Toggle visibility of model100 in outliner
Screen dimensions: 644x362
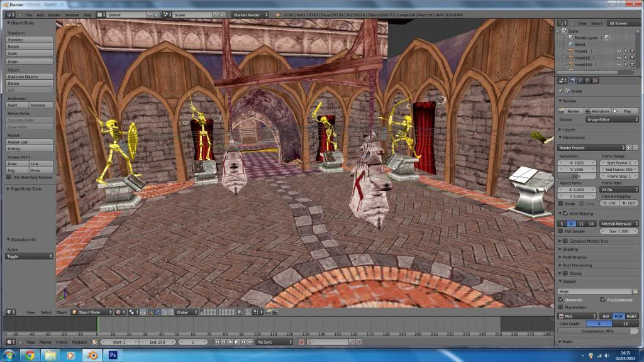pyautogui.click(x=619, y=65)
